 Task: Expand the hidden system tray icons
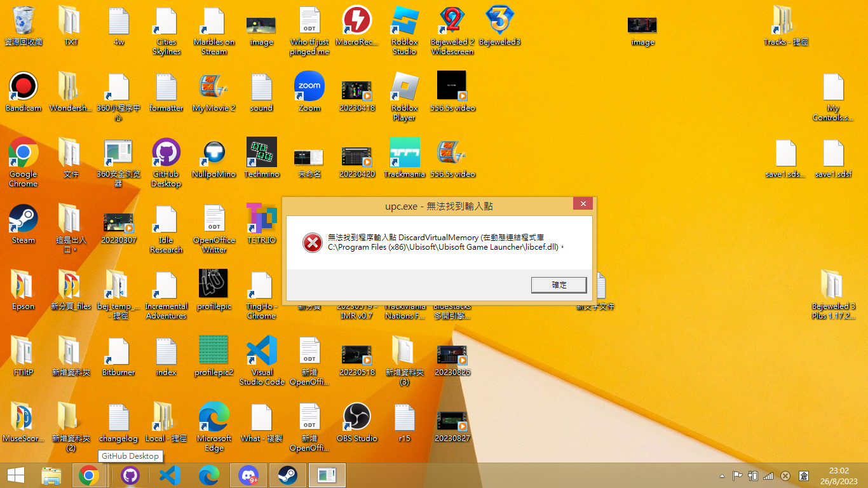pyautogui.click(x=721, y=475)
